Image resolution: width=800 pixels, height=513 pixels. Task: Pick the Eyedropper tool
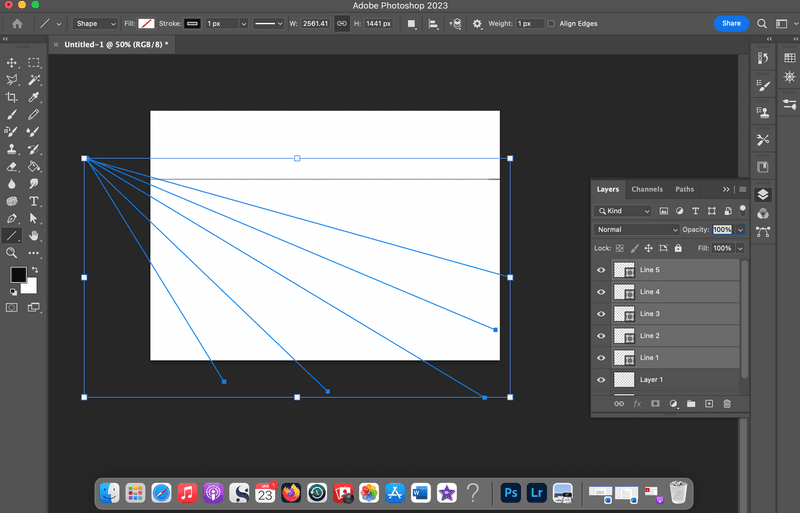pyautogui.click(x=34, y=97)
